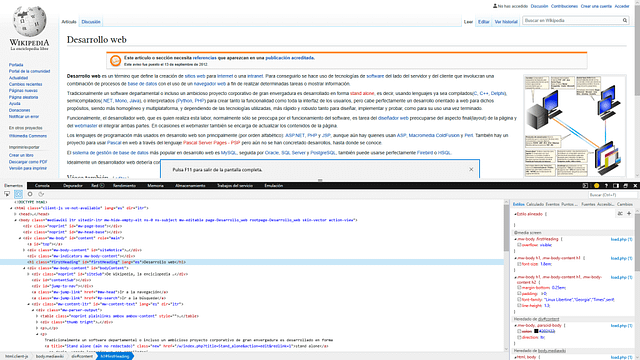Viewport: 640px width, 360px height.
Task: Click the black color swatch #202122
Action: point(536,331)
